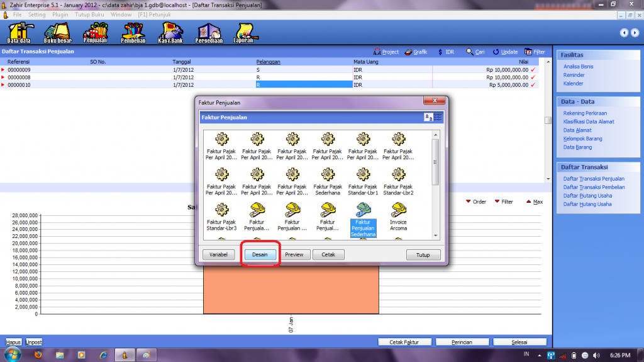Click the IDR currency toolbar button
This screenshot has width=644, height=362.
click(x=446, y=52)
